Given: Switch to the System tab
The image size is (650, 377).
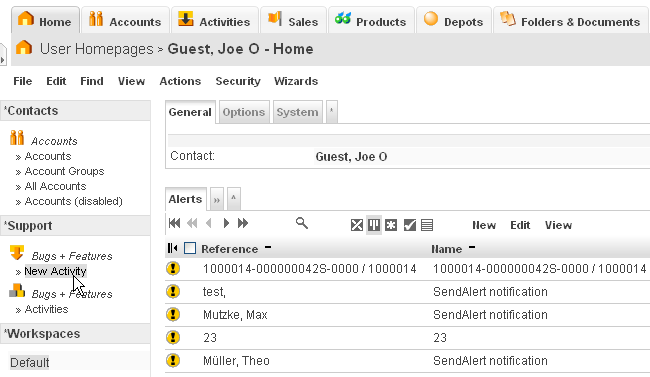Looking at the screenshot, I should 298,112.
